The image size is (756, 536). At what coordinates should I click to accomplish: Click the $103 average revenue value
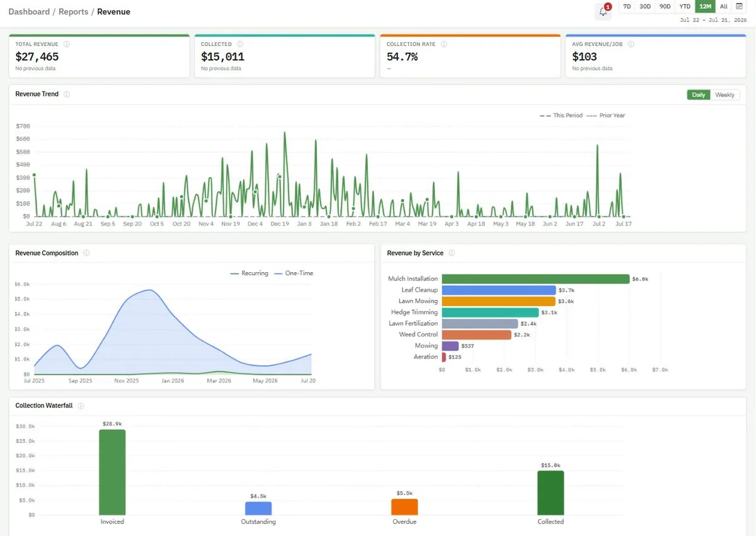pos(585,57)
